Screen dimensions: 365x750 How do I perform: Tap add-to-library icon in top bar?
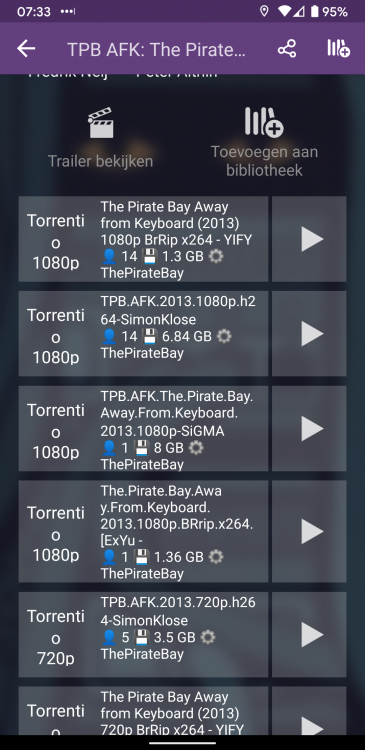click(x=338, y=49)
